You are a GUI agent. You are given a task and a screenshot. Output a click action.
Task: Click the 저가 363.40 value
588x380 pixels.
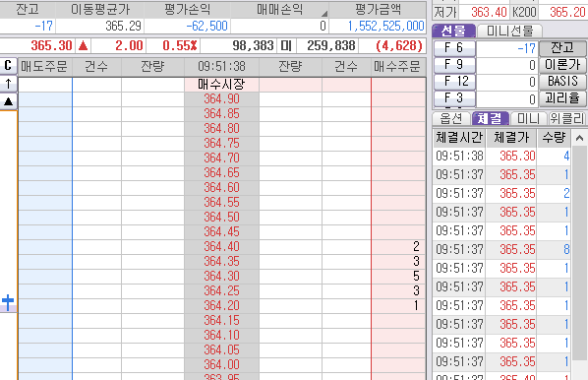489,13
